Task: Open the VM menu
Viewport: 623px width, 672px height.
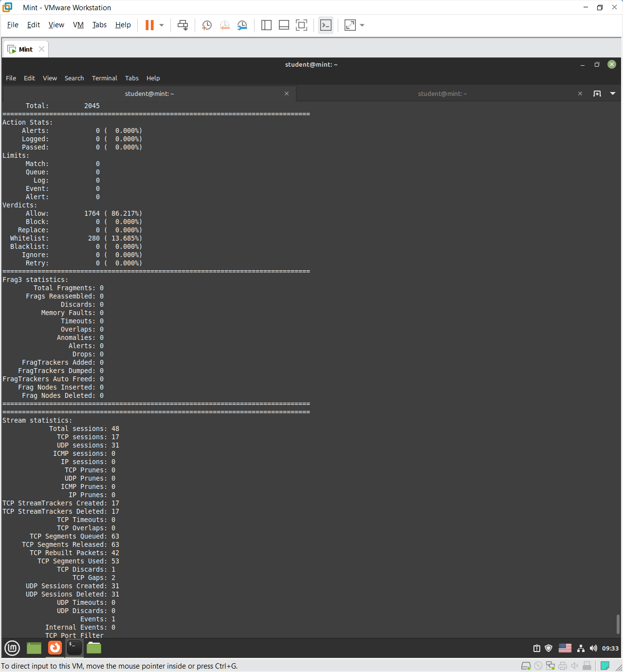Action: pyautogui.click(x=78, y=25)
